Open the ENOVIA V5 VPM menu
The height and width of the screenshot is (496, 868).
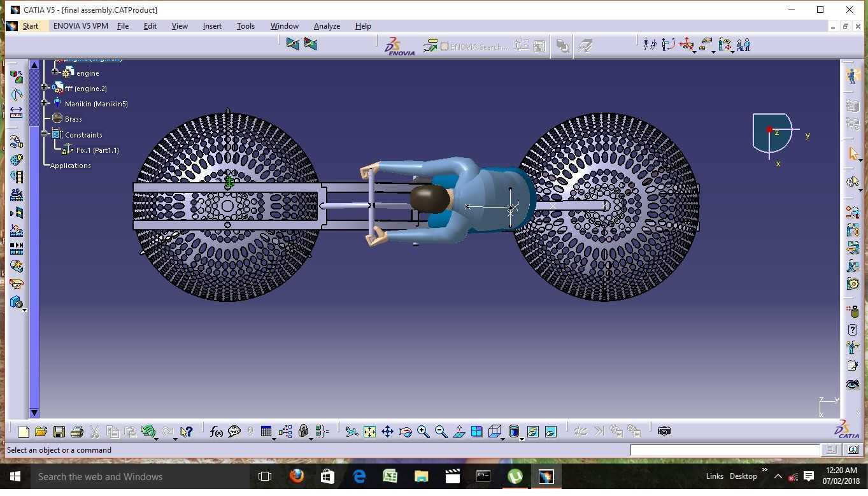(x=80, y=26)
